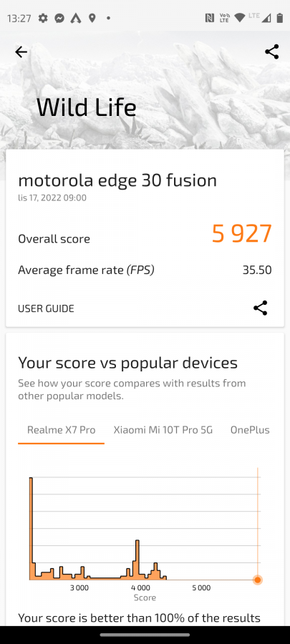Viewport: 290px width, 644px height.
Task: Tap the NFC status icon
Action: [210, 18]
